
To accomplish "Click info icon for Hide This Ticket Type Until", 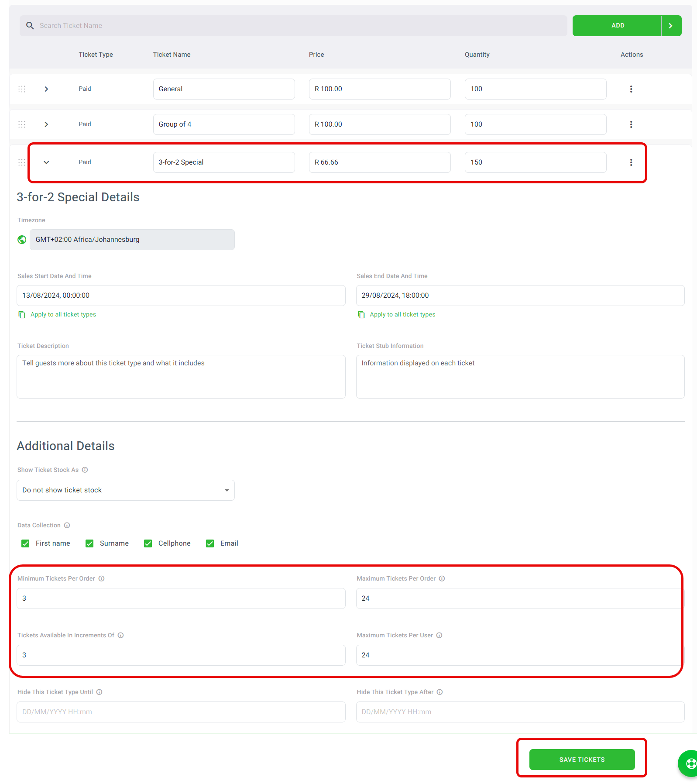I will pyautogui.click(x=100, y=692).
